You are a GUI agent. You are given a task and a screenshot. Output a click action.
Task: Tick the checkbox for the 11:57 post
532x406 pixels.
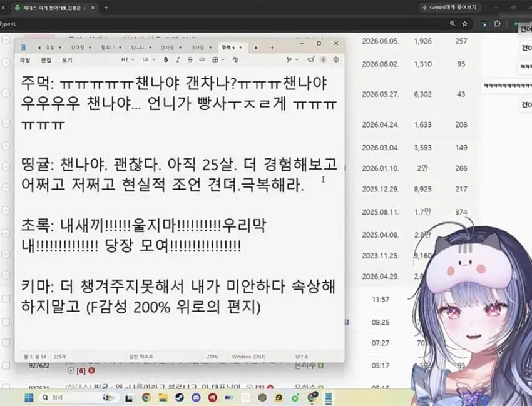click(6, 299)
